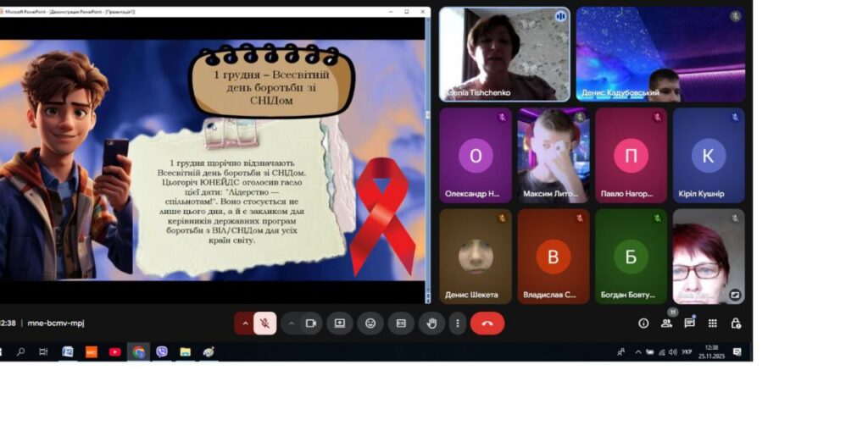Expand the audio settings arrow beside microphone
The width and height of the screenshot is (868, 431).
(245, 323)
